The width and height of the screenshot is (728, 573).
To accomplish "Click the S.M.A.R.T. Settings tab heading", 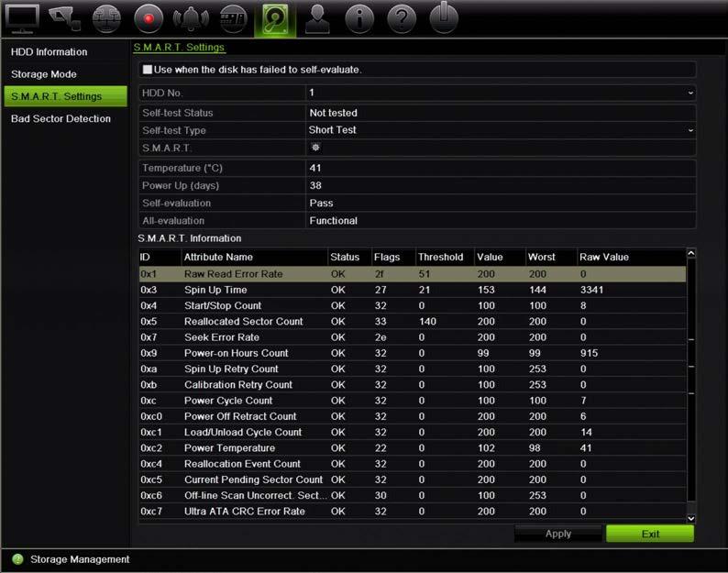I will (179, 48).
